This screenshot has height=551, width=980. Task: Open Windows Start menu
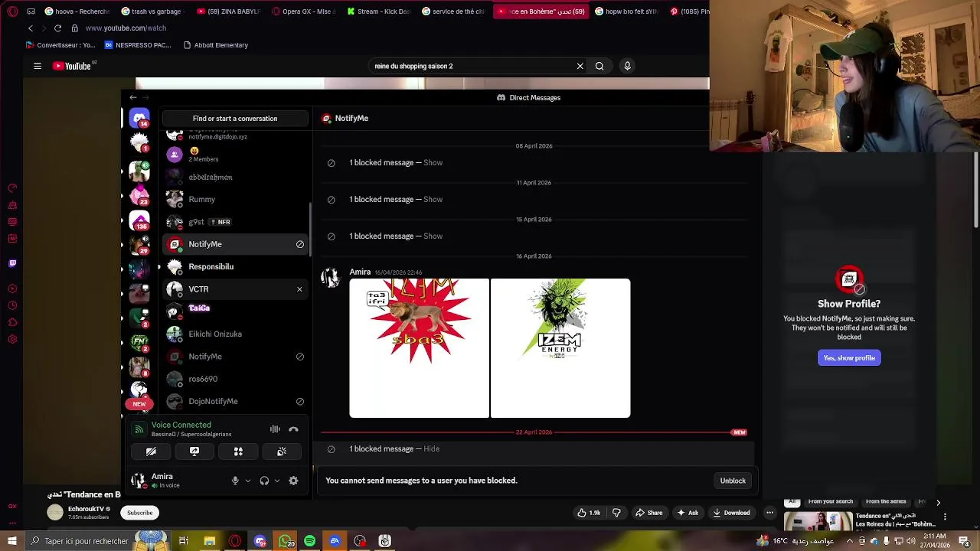click(11, 541)
